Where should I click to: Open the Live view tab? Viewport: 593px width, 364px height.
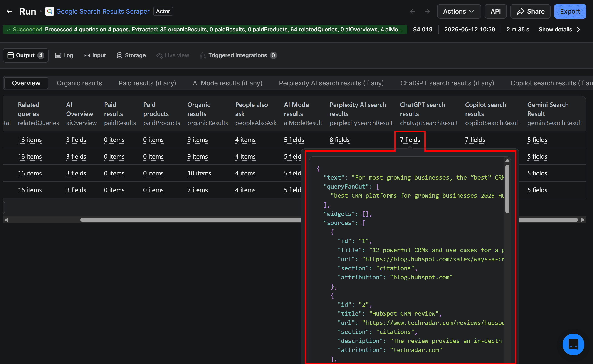173,55
